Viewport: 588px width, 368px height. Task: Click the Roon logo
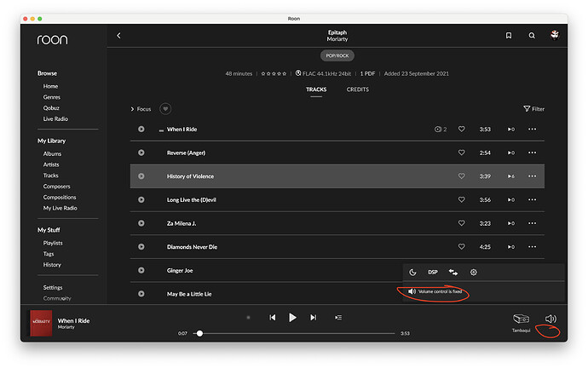(x=52, y=39)
